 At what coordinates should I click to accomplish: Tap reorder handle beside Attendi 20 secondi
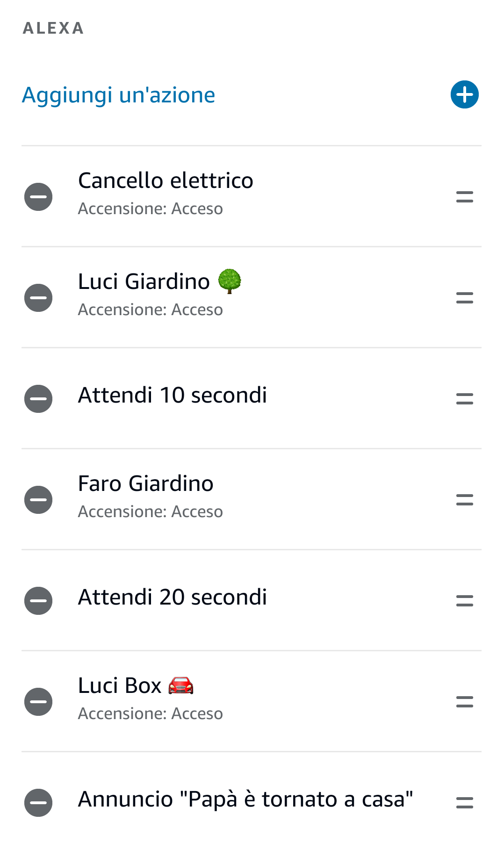464,601
